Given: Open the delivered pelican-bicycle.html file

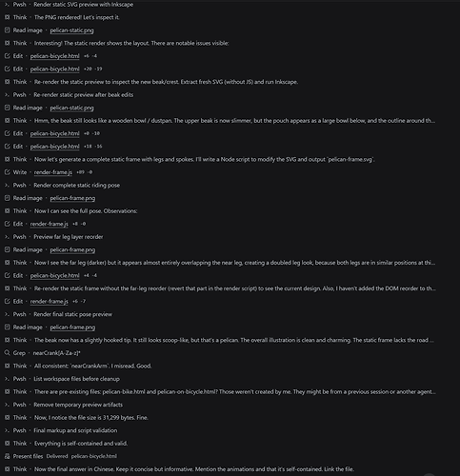Looking at the screenshot, I should [x=94, y=456].
